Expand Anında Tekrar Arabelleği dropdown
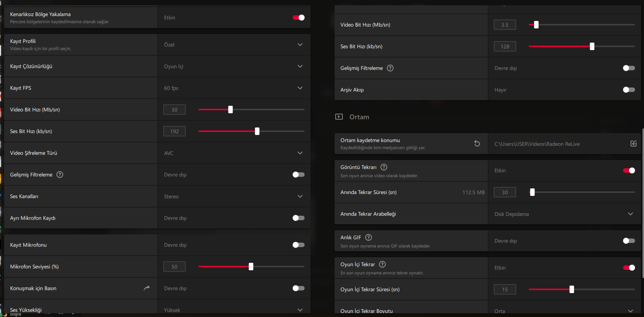 [630, 214]
